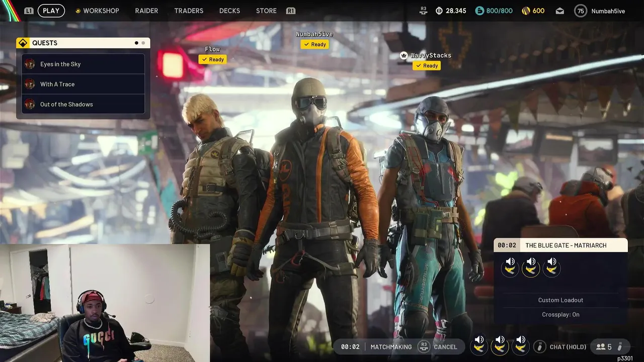Toggle the Crossplay: On setting

[560, 314]
